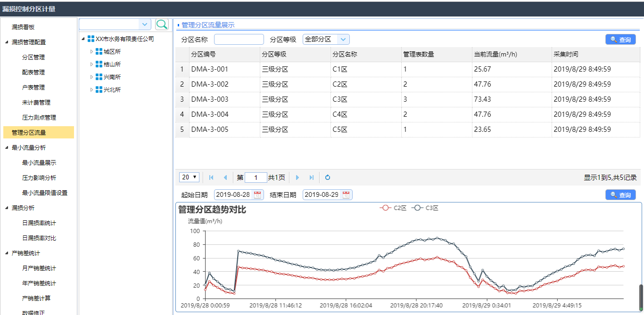This screenshot has width=644, height=315.
Task: Toggle C2区 series in chart legend
Action: [393, 208]
